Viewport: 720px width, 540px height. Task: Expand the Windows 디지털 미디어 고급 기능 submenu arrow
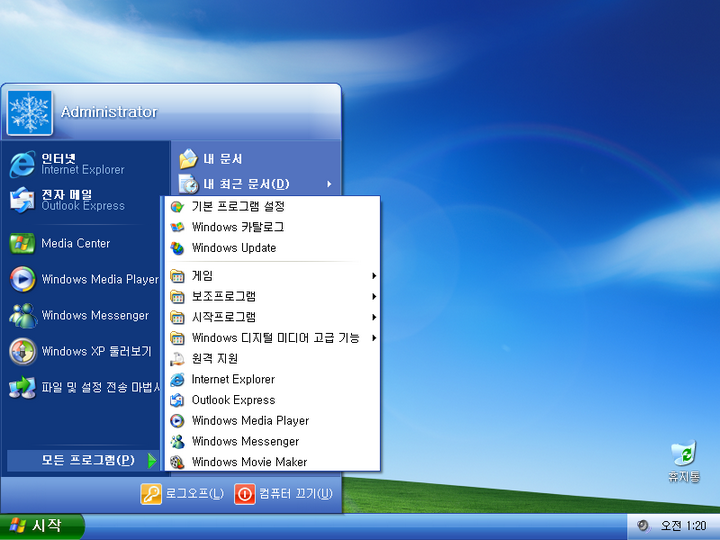[x=374, y=338]
